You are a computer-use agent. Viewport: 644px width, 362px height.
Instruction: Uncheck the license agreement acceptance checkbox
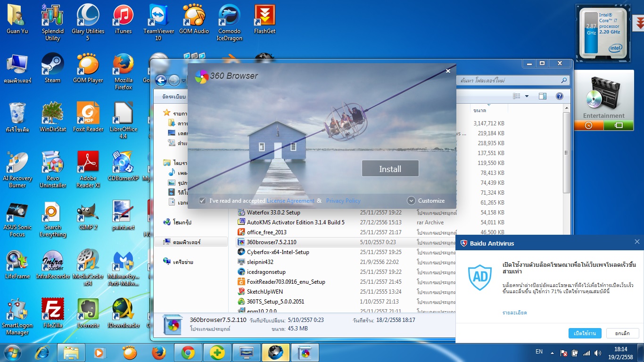tap(203, 201)
